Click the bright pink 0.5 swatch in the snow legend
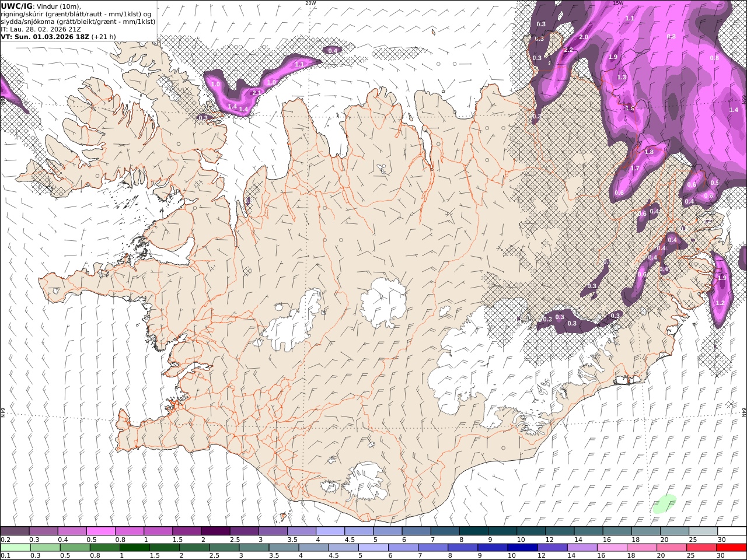 pos(100,531)
